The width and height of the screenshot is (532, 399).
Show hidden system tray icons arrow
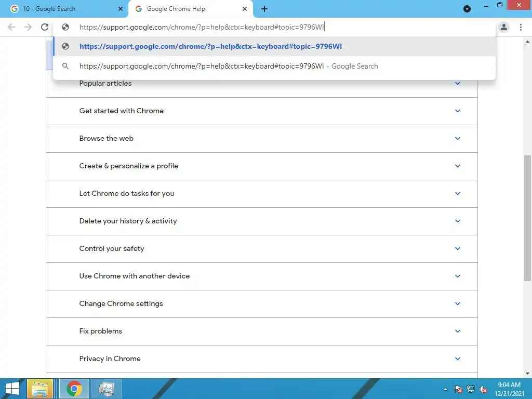tap(445, 389)
